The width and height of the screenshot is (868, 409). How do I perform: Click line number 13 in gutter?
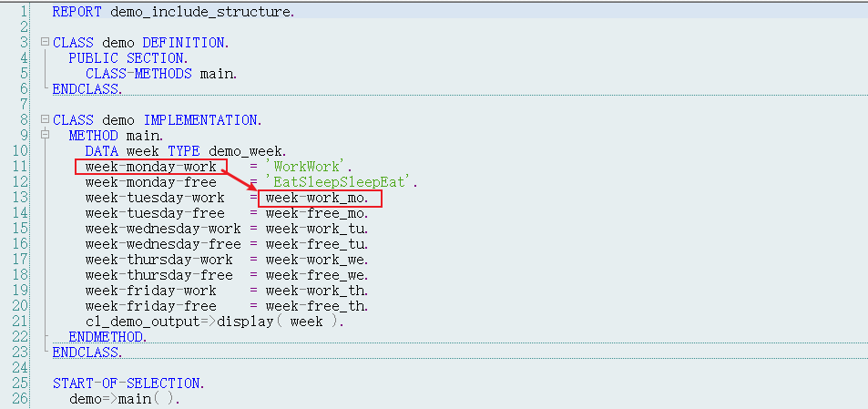click(19, 198)
